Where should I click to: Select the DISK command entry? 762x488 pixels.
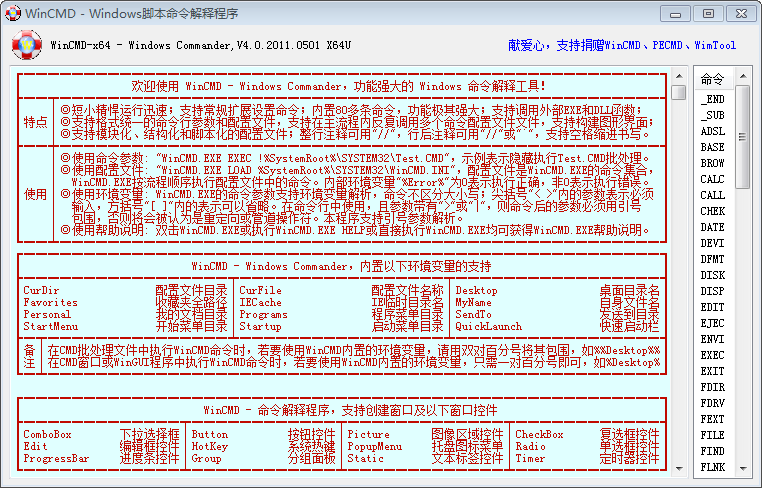[712, 275]
